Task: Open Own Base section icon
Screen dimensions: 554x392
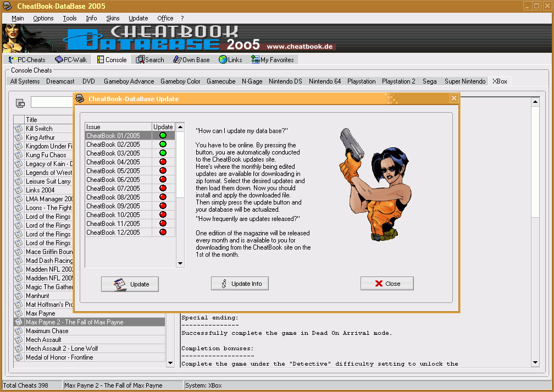Action: [x=177, y=60]
